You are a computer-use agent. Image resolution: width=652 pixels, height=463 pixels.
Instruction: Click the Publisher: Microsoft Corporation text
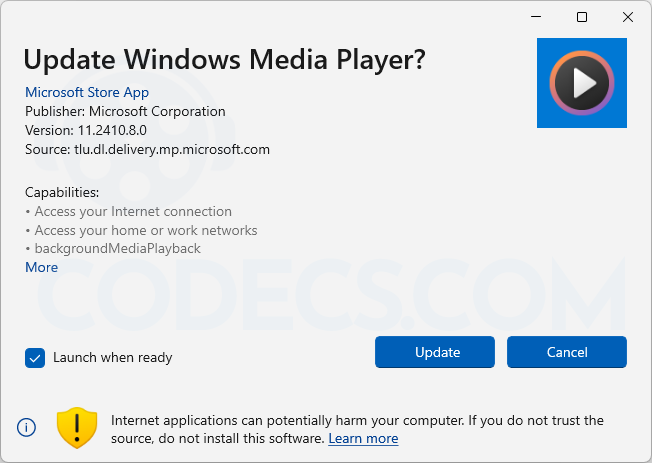tap(125, 111)
